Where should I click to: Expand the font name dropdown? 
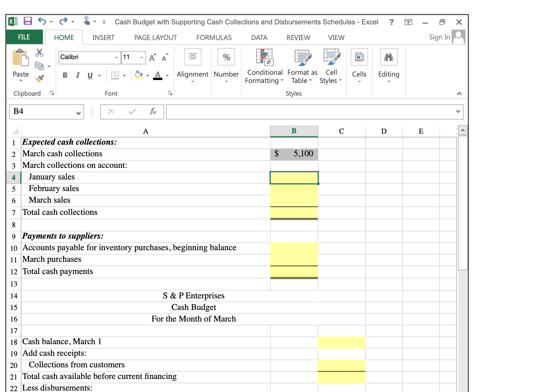pyautogui.click(x=117, y=57)
